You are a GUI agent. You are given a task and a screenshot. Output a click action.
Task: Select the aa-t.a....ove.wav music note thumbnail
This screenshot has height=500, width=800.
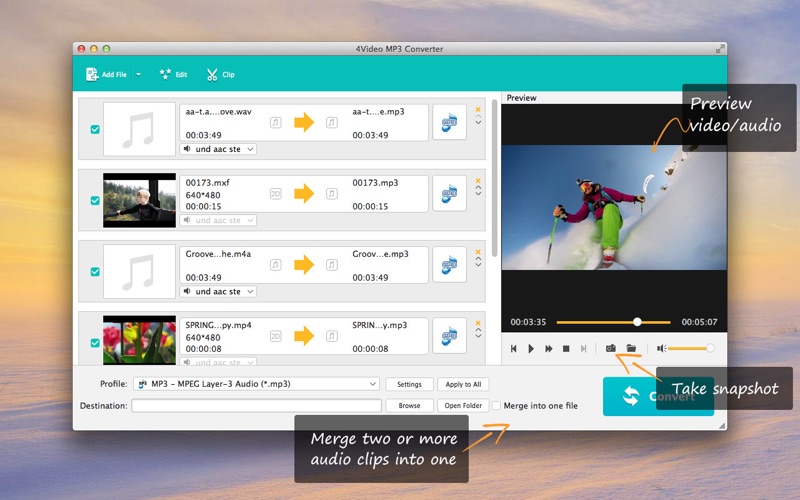[x=139, y=129]
